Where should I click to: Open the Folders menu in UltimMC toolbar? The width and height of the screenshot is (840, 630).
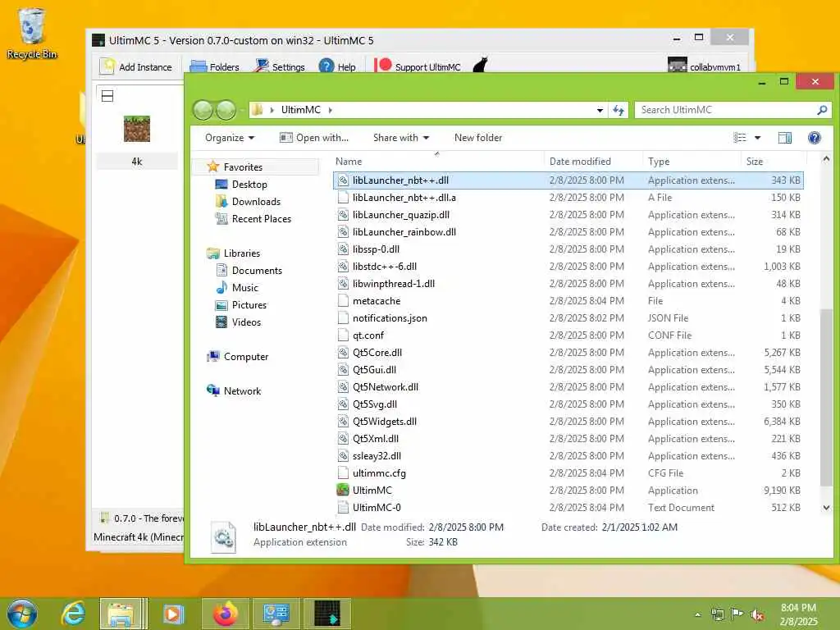click(215, 67)
